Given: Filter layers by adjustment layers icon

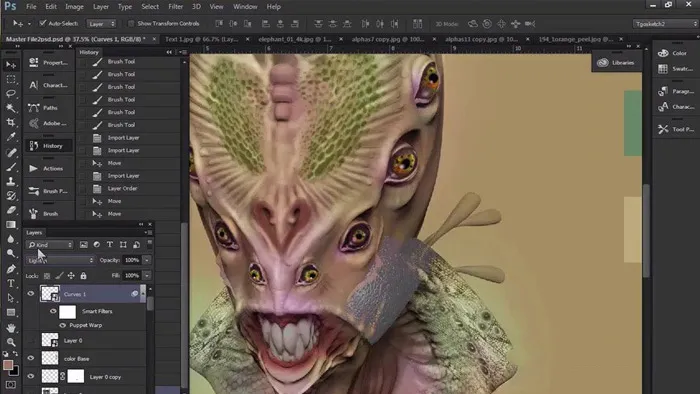Looking at the screenshot, I should pyautogui.click(x=96, y=245).
